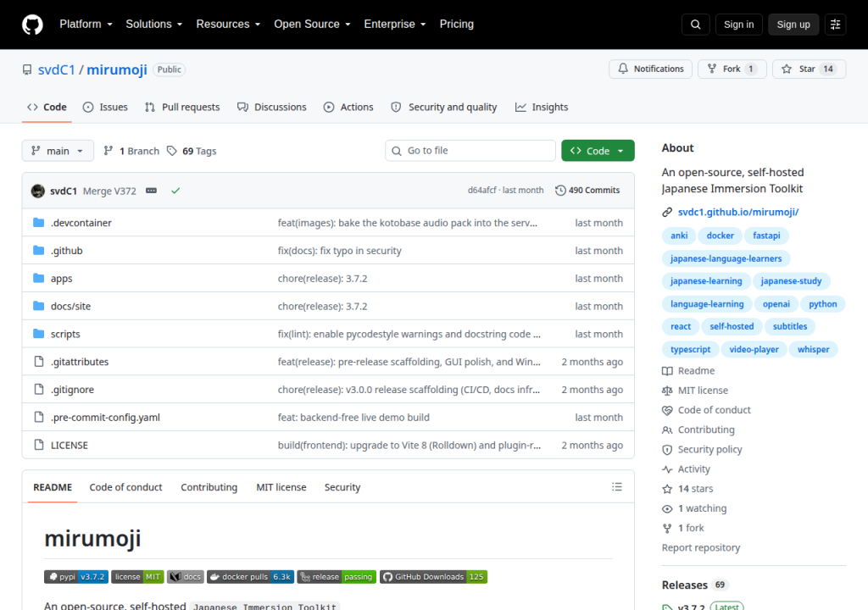Open svdC1 avatar image in commit row
Image resolution: width=868 pixels, height=610 pixels.
click(x=38, y=191)
